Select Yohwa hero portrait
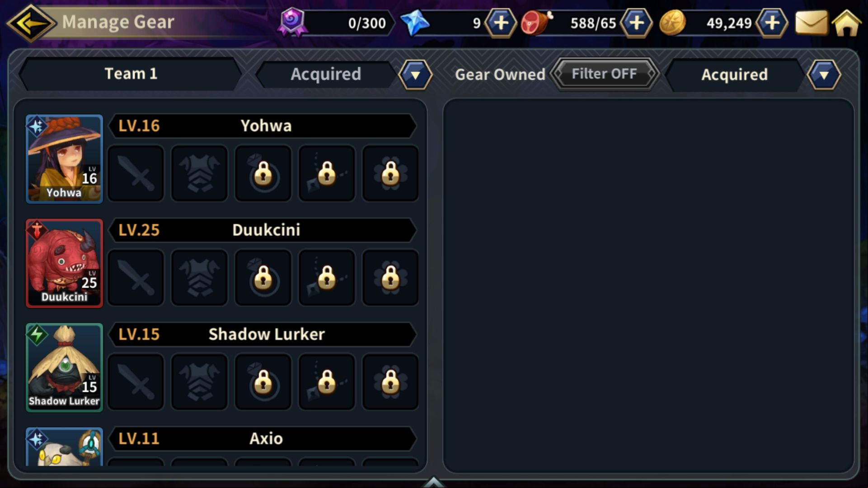The height and width of the screenshot is (488, 868). coord(64,159)
